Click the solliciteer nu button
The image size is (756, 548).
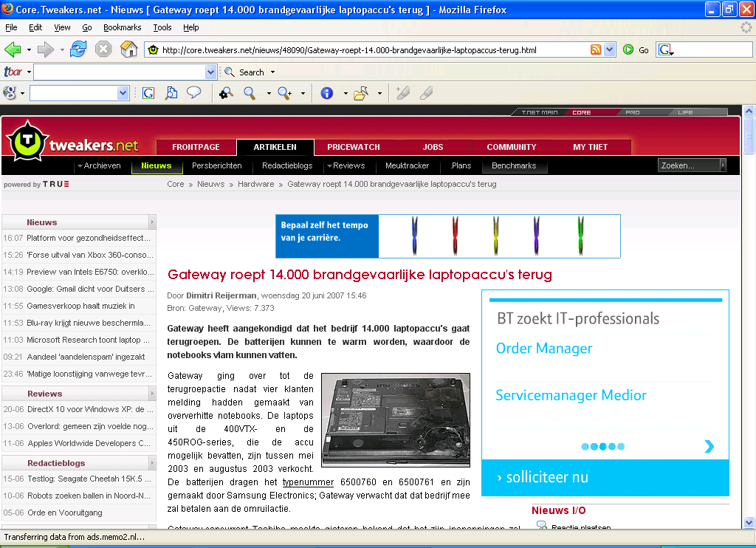point(605,477)
